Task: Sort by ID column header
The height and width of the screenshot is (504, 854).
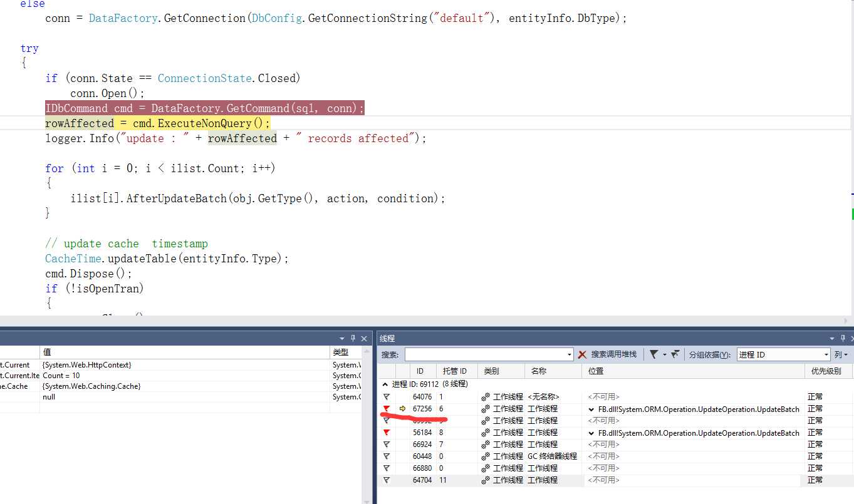Action: tap(422, 371)
